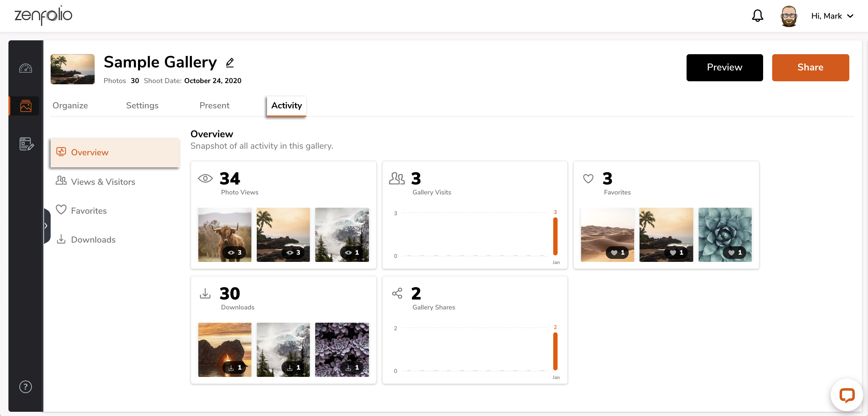
Task: Switch to the Settings tab
Action: click(x=142, y=105)
